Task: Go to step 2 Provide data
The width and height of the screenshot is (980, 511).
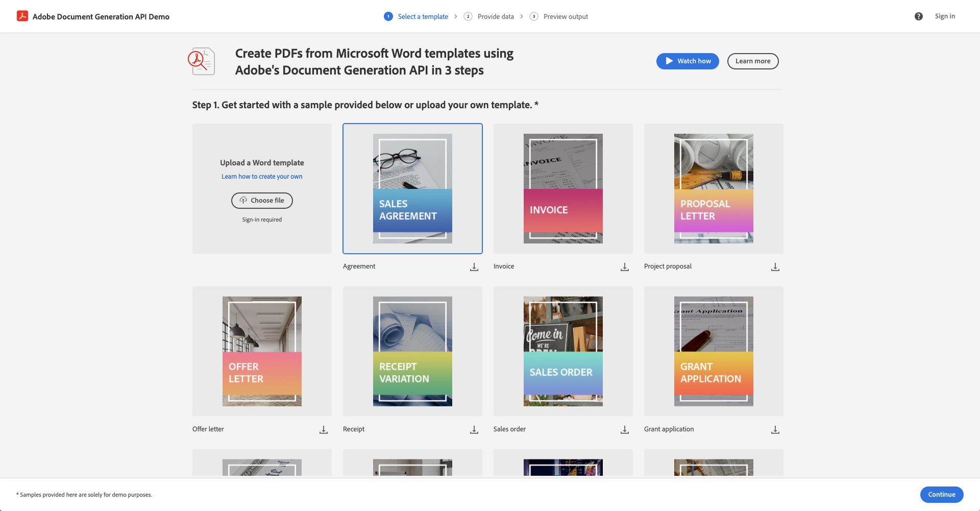Action: [x=489, y=16]
